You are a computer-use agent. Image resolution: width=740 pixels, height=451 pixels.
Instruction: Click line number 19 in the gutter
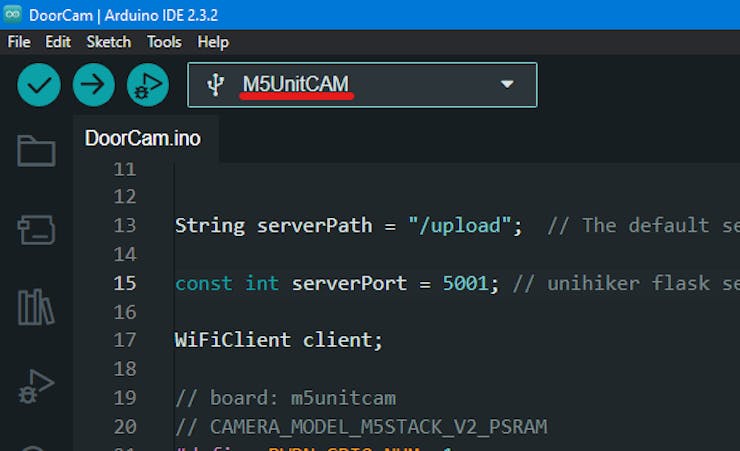coord(125,398)
